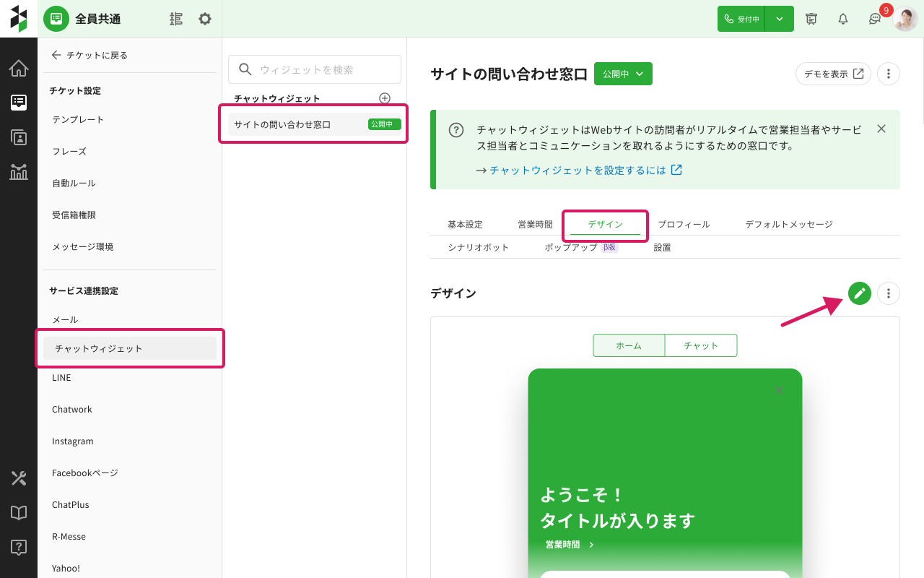Click the ウィジェットを検索 search field
This screenshot has height=578, width=924.
click(315, 69)
